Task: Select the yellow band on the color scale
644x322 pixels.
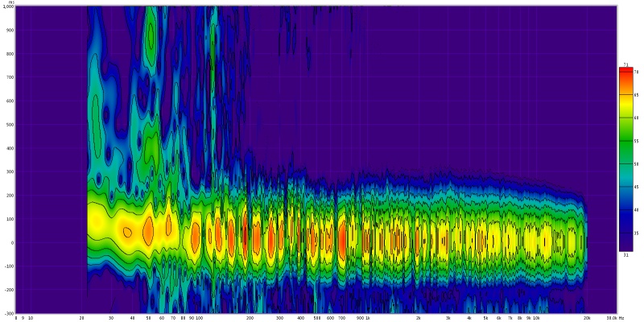Action: [x=625, y=101]
